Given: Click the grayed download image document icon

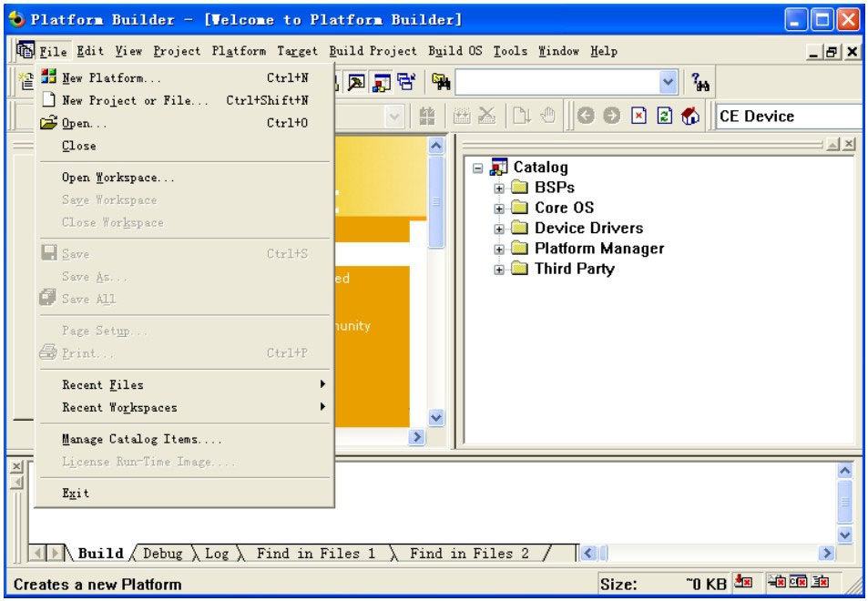Looking at the screenshot, I should pyautogui.click(x=522, y=116).
